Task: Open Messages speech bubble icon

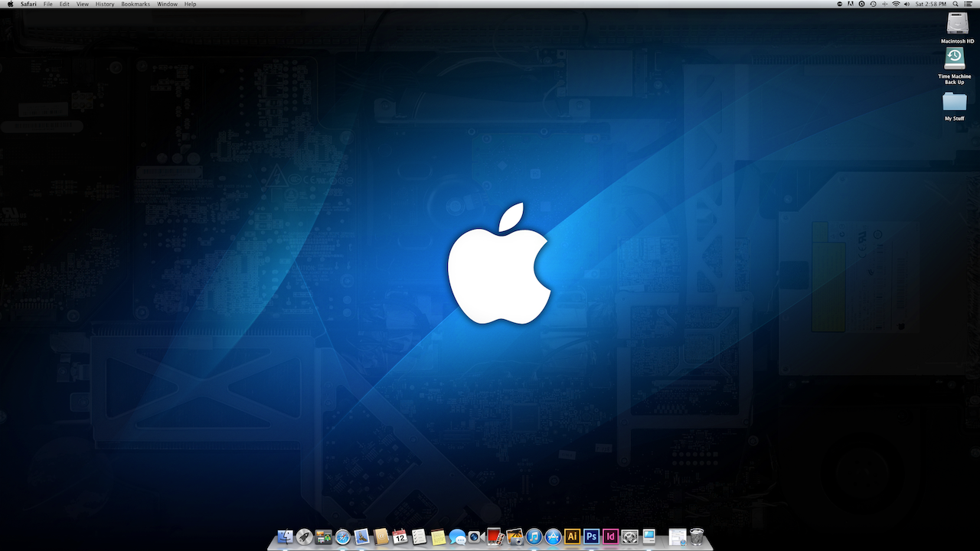Action: (x=457, y=536)
